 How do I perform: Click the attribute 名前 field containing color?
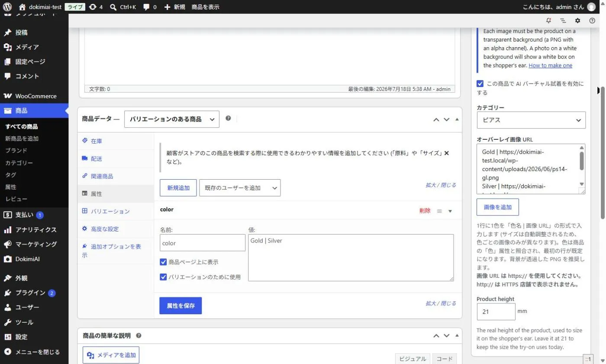[x=203, y=243]
